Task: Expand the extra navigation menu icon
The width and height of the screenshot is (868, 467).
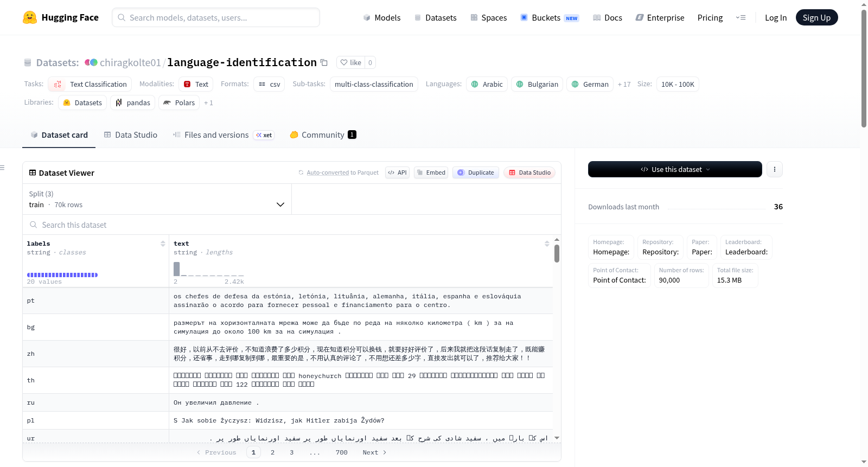Action: point(741,18)
